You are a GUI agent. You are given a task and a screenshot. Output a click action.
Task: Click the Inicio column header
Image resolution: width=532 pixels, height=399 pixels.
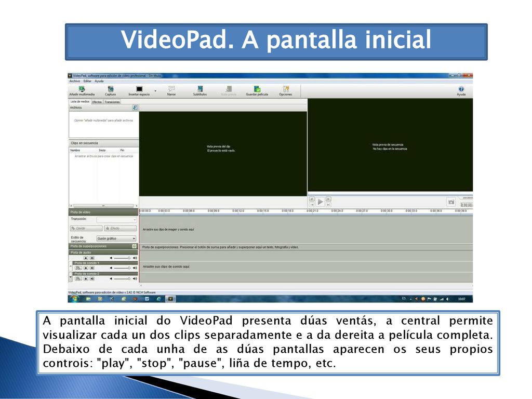(x=102, y=150)
